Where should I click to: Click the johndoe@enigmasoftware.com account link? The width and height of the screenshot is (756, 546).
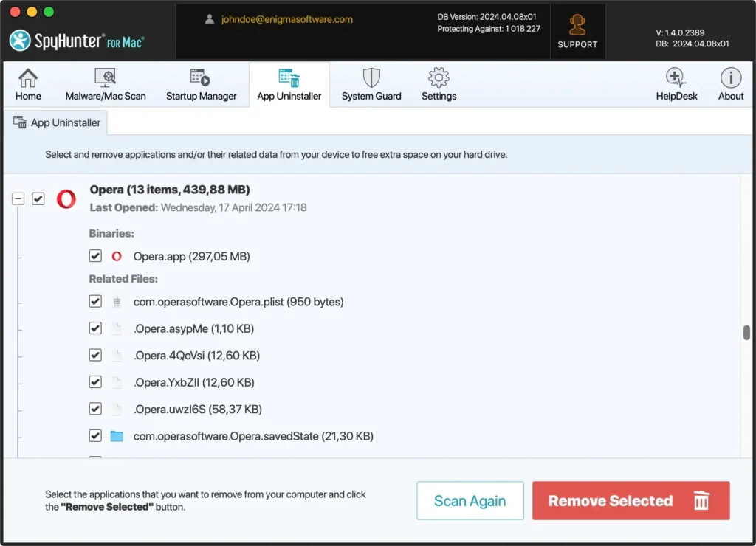pyautogui.click(x=287, y=19)
